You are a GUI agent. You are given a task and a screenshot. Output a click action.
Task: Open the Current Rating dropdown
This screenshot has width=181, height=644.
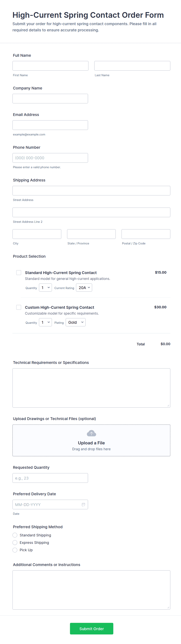(x=84, y=288)
